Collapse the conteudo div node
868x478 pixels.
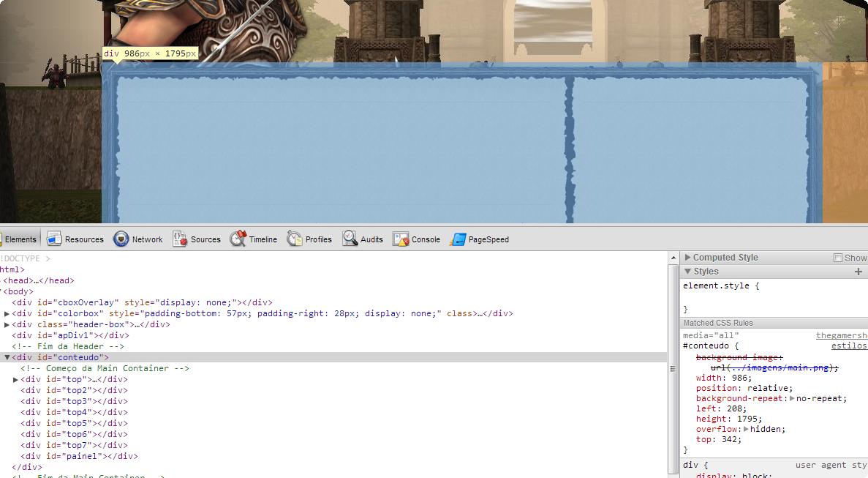7,357
